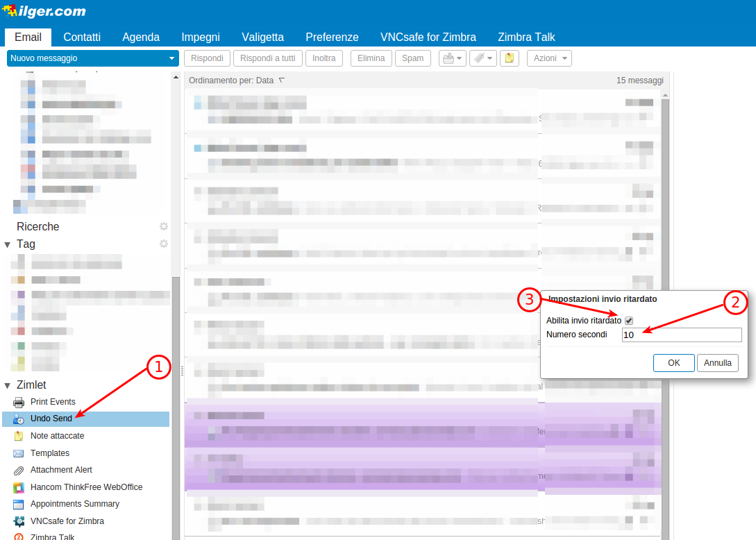
Task: Open the tag toolbar dropdown
Action: [x=482, y=58]
